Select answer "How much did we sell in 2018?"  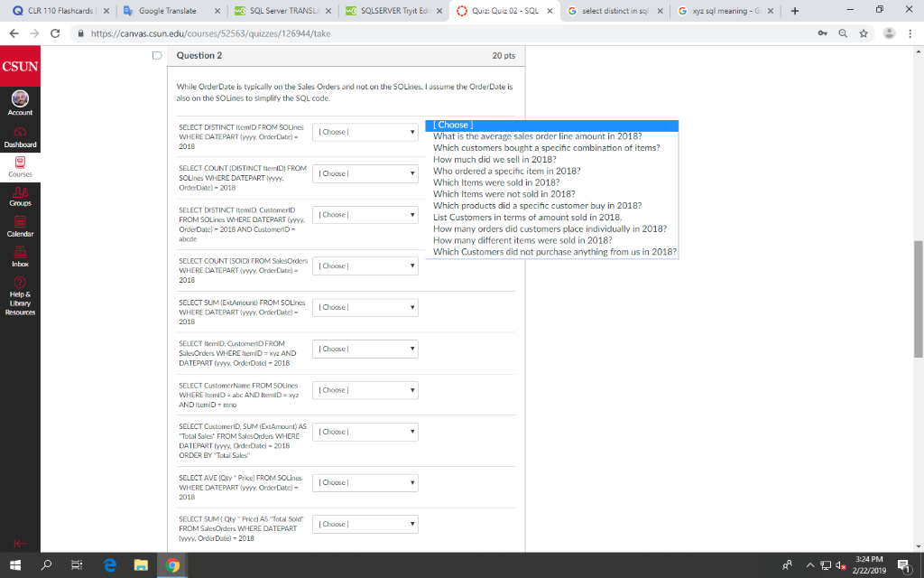click(x=494, y=159)
